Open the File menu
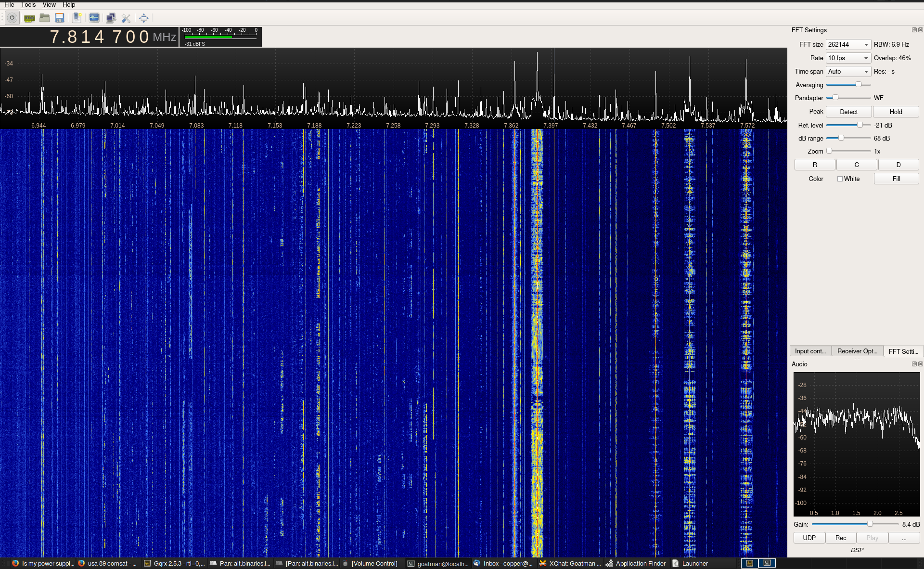Image resolution: width=924 pixels, height=569 pixels. coord(9,5)
